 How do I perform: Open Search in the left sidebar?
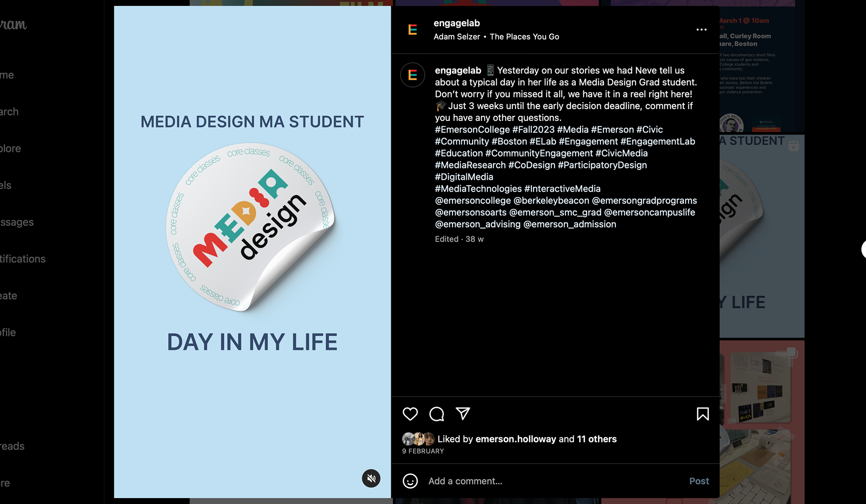[9, 112]
